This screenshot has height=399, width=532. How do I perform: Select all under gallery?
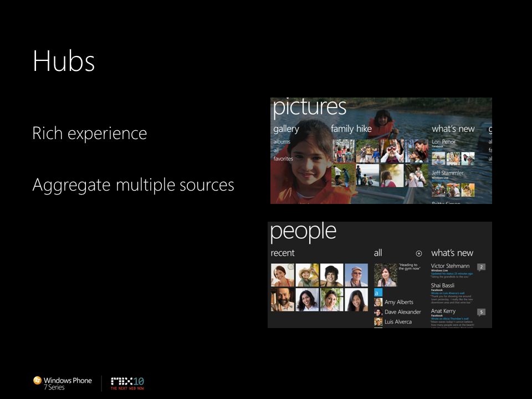[276, 150]
